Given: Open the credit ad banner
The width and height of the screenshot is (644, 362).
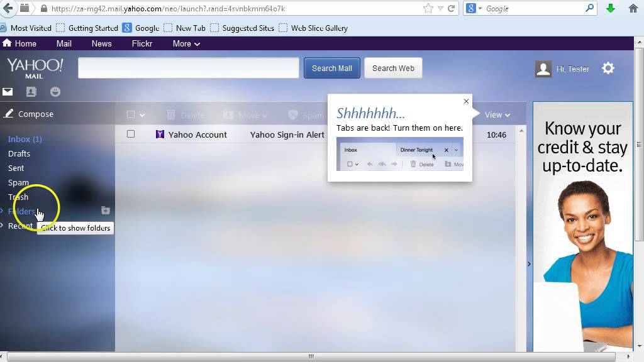Looking at the screenshot, I should pyautogui.click(x=583, y=226).
